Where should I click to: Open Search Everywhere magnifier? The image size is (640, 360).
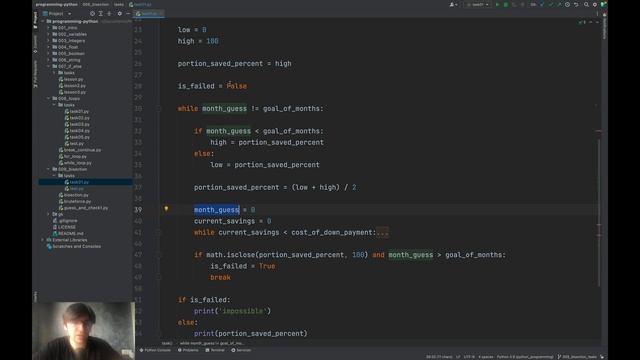click(x=586, y=4)
